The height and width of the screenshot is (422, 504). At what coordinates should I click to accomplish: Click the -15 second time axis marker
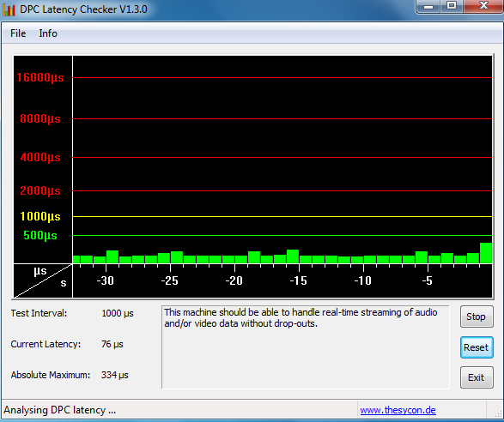299,281
